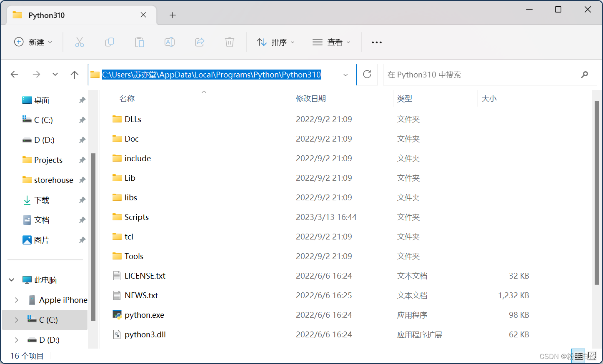This screenshot has width=603, height=364.
Task: Select the include folder name
Action: [x=138, y=158]
